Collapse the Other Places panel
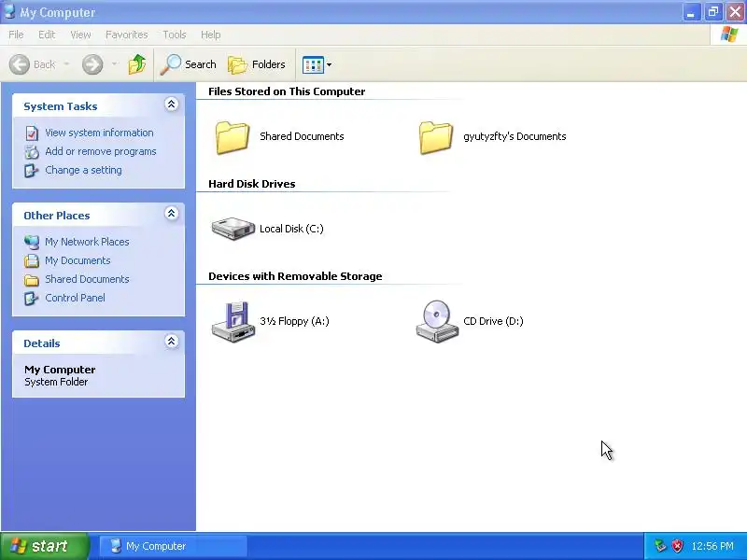 [172, 214]
